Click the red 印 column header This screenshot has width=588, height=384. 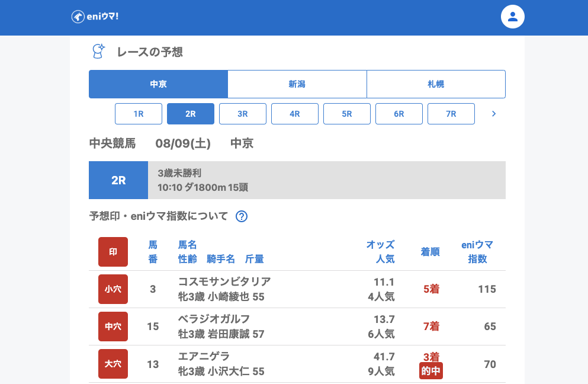coord(113,252)
